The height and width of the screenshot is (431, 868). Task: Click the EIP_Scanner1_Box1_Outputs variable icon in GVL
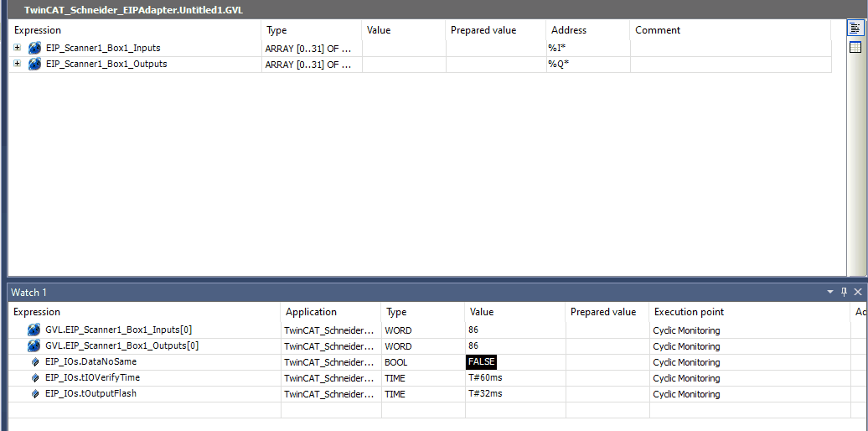(x=34, y=65)
